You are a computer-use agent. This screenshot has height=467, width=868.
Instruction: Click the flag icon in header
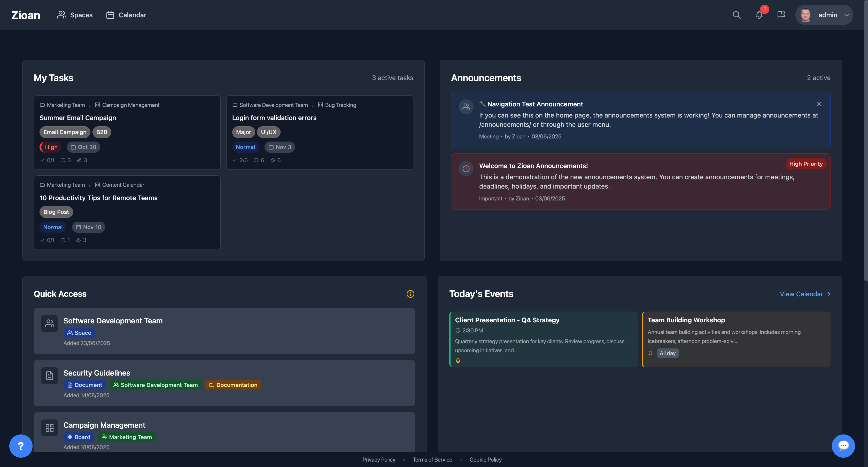click(781, 15)
